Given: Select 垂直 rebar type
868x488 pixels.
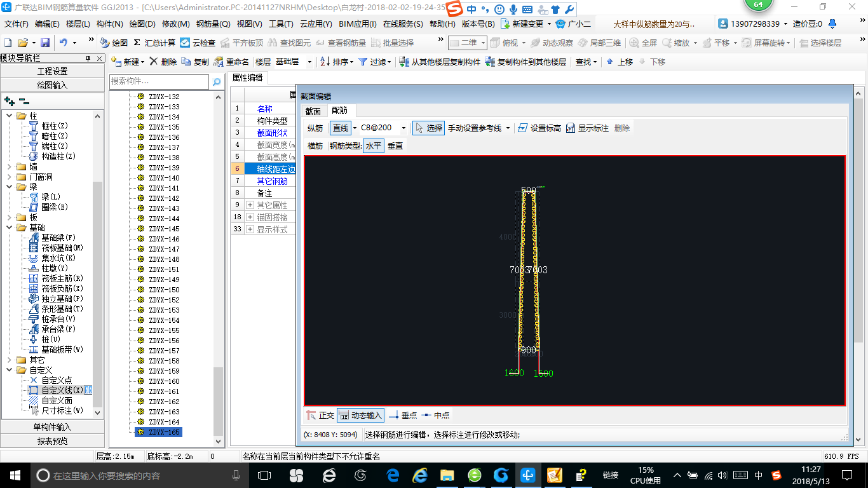Looking at the screenshot, I should coord(395,146).
